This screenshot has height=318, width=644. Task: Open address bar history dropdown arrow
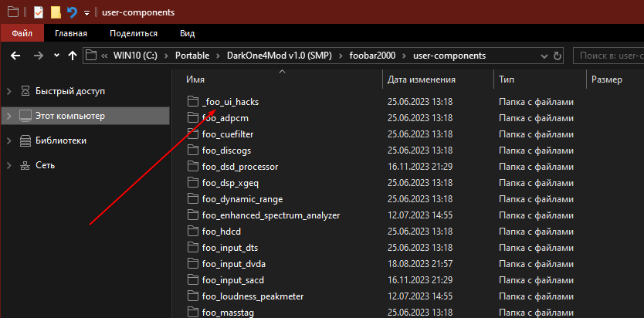pos(544,56)
